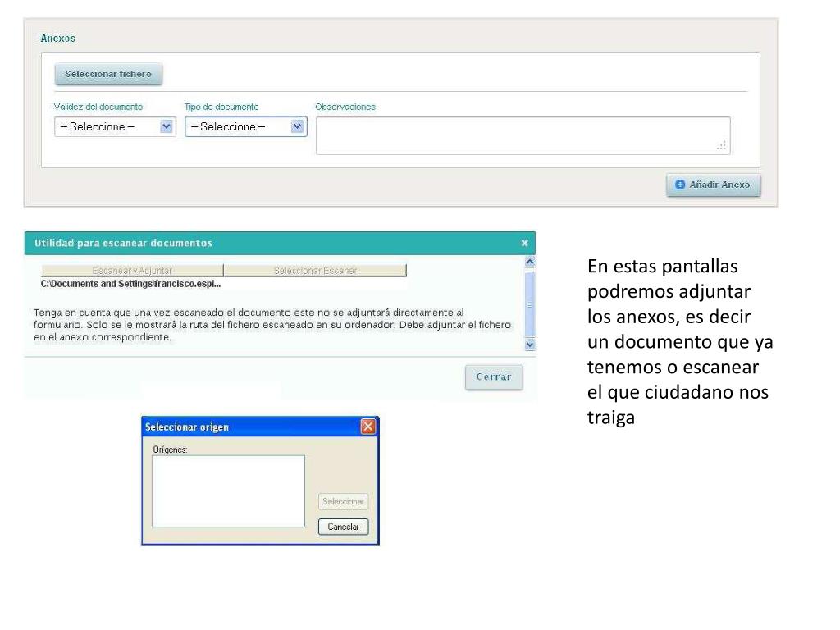
Task: Click Cancelar in Seleccionar origen dialog
Action: 343,527
